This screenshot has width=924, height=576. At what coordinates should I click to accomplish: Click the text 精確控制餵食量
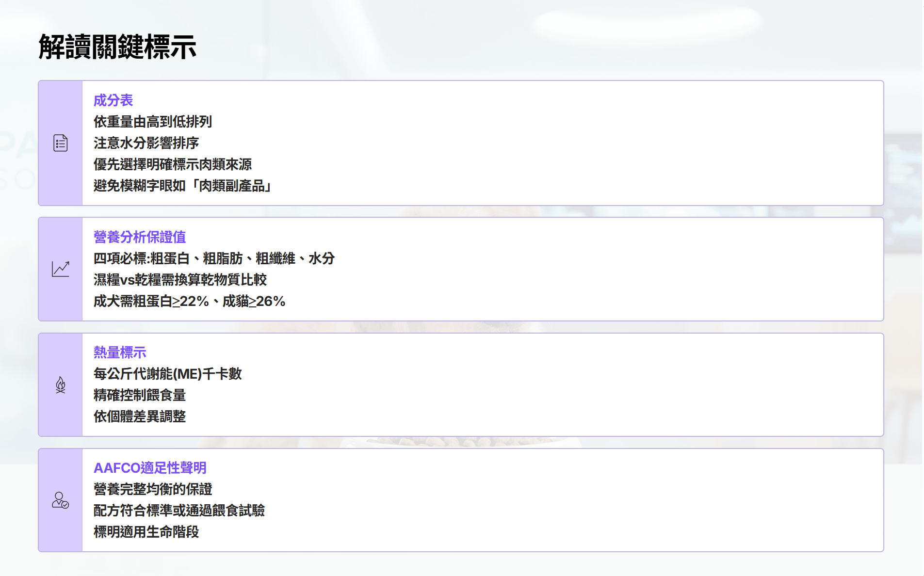point(140,395)
